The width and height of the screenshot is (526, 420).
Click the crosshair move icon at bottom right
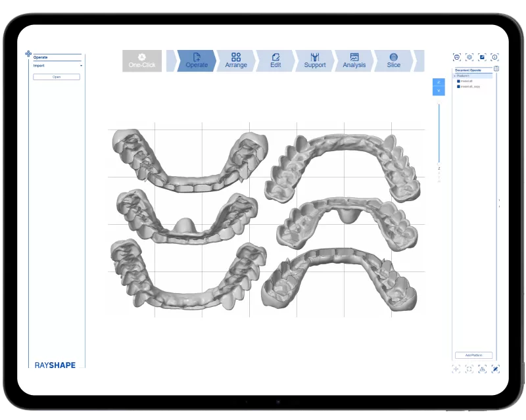pos(456,369)
